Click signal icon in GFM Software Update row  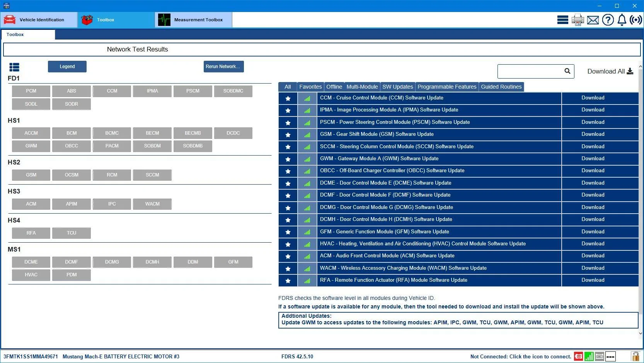307,232
